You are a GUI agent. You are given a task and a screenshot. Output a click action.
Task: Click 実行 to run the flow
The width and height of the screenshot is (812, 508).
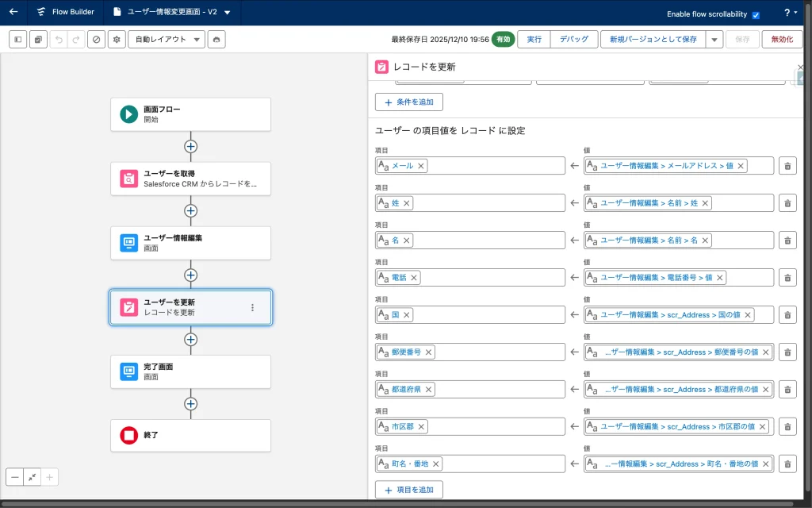(x=534, y=40)
